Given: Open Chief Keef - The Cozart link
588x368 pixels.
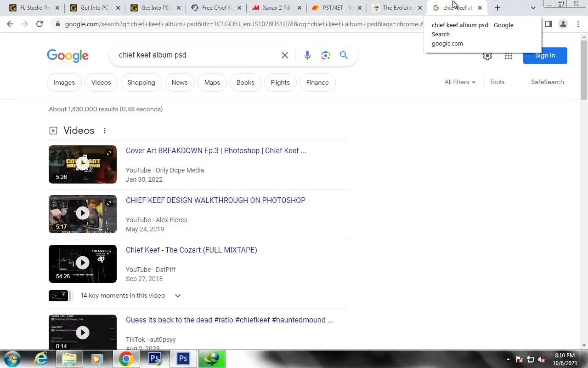Looking at the screenshot, I should [192, 250].
